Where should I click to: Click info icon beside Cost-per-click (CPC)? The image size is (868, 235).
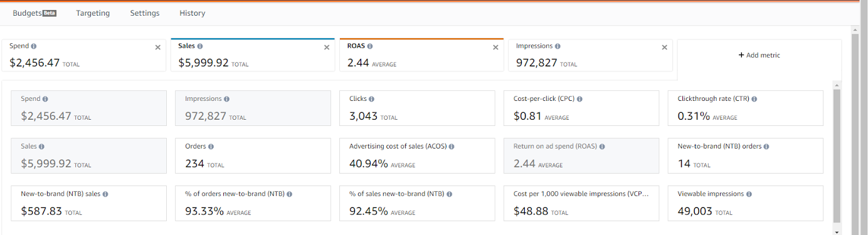(x=580, y=99)
